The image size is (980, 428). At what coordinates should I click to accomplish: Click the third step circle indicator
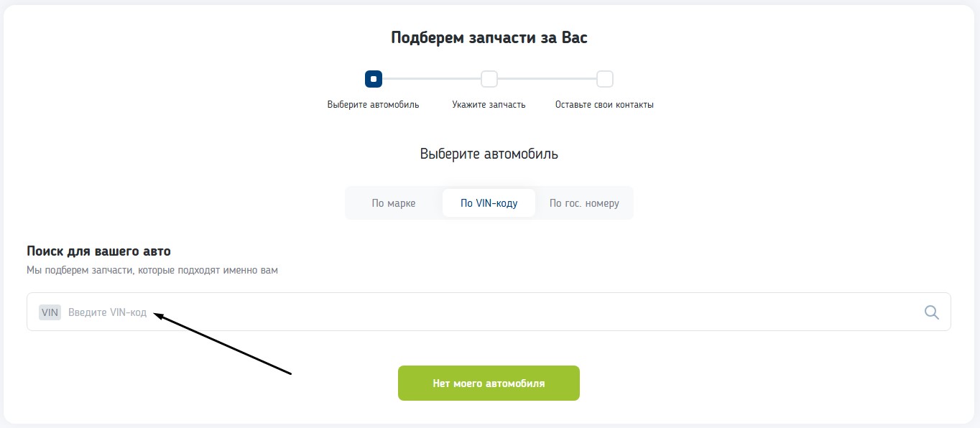click(x=604, y=78)
